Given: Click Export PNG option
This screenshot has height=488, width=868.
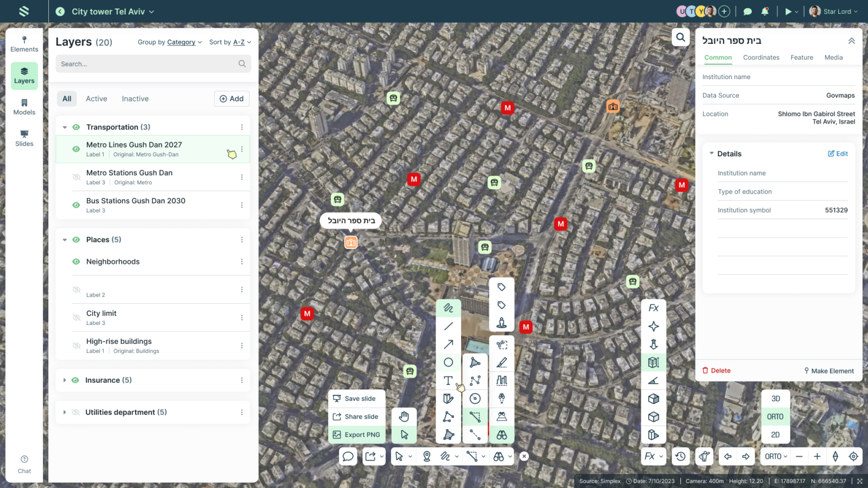Looking at the screenshot, I should click(x=356, y=435).
